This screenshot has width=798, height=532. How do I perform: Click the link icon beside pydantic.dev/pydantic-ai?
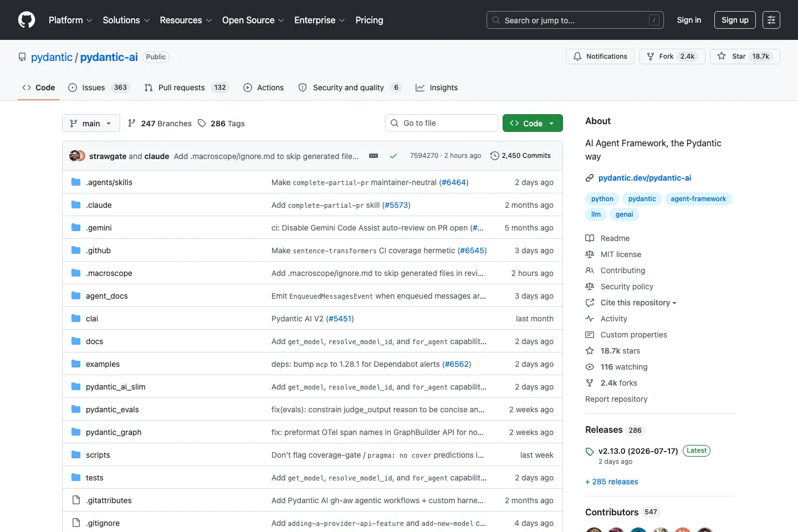[590, 178]
